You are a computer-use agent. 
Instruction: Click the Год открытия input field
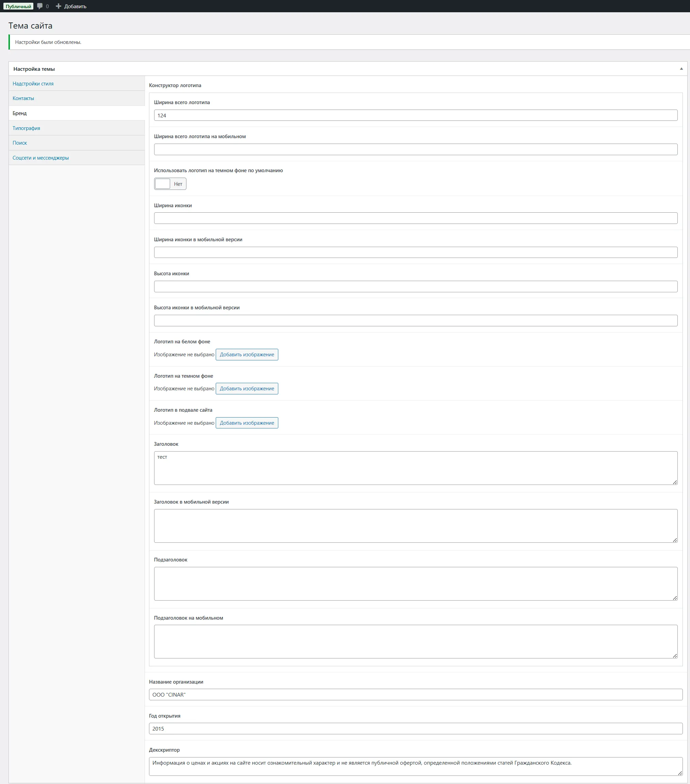(415, 729)
